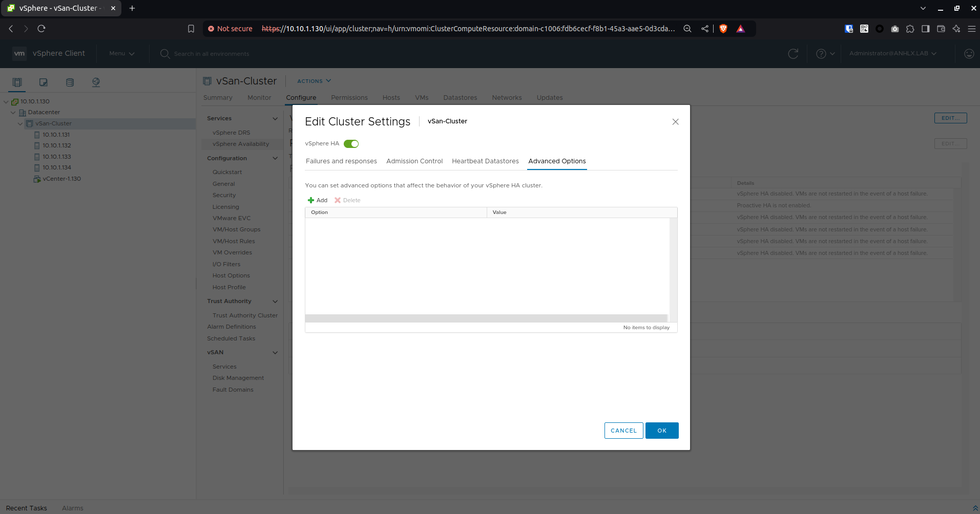Click the red Delete X icon
Screen dimensions: 980x514
(338, 200)
